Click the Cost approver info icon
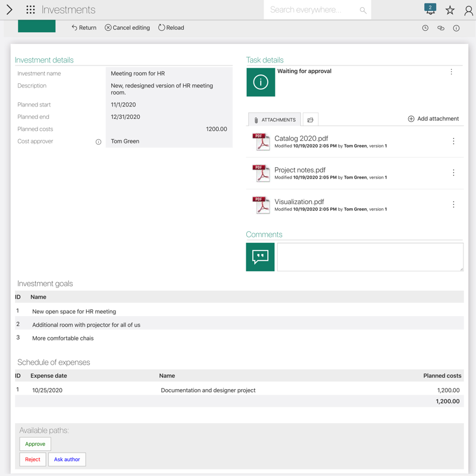Viewport: 476px width, 476px height. click(x=99, y=142)
